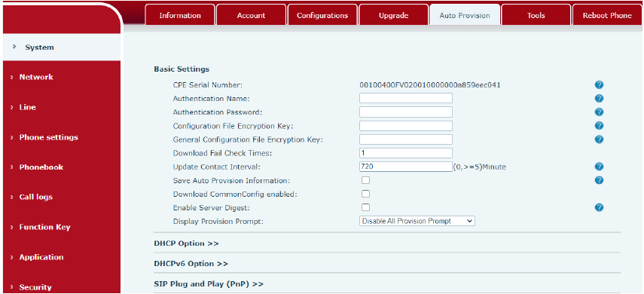Open help for Enable Server Digest
The width and height of the screenshot is (644, 294).
pyautogui.click(x=599, y=207)
